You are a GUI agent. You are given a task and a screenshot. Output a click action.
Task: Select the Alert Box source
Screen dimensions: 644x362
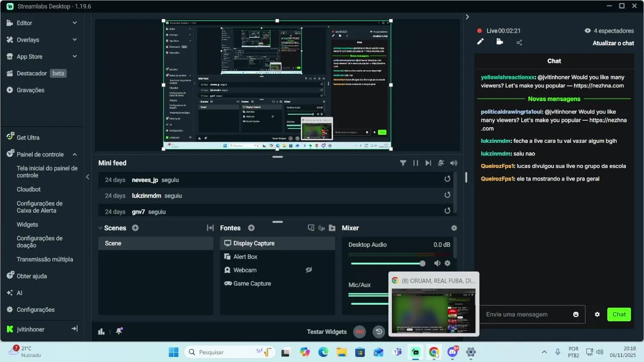[x=277, y=257]
